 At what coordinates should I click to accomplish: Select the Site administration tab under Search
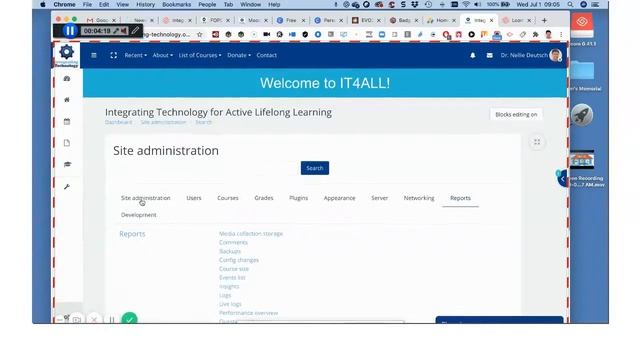pyautogui.click(x=146, y=198)
